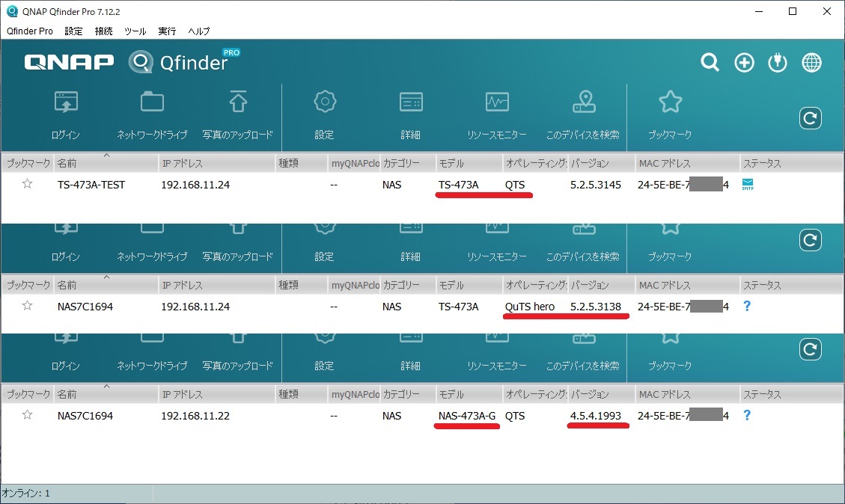Click the ブックマーク star icon above TS-473A-TEST list
Screen dimensions: 845x504
(x=671, y=101)
